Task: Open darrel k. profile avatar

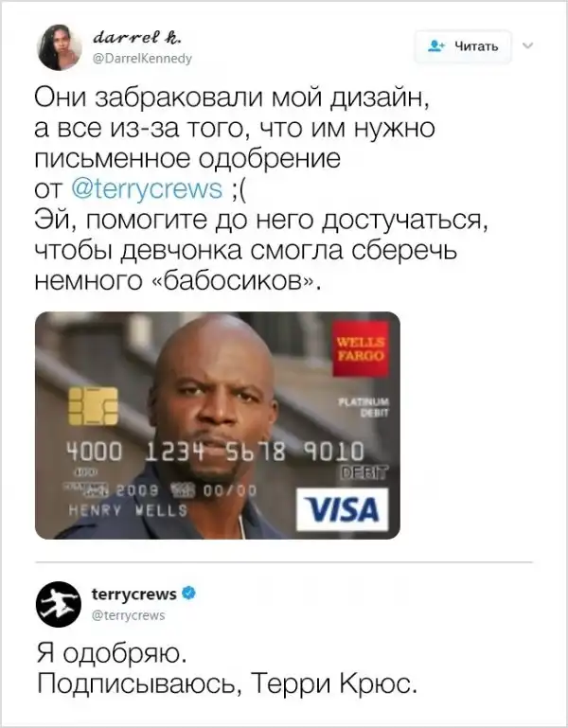Action: (59, 47)
